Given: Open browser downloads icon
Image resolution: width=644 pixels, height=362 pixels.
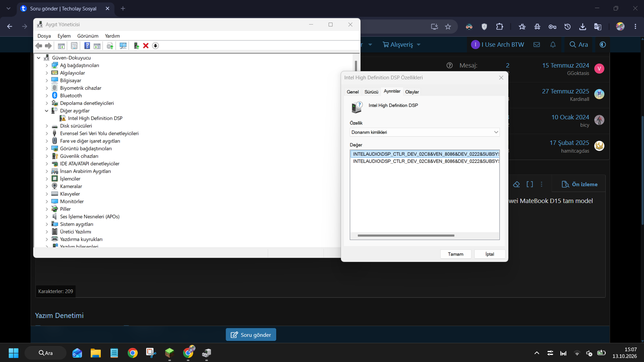Looking at the screenshot, I should [583, 27].
